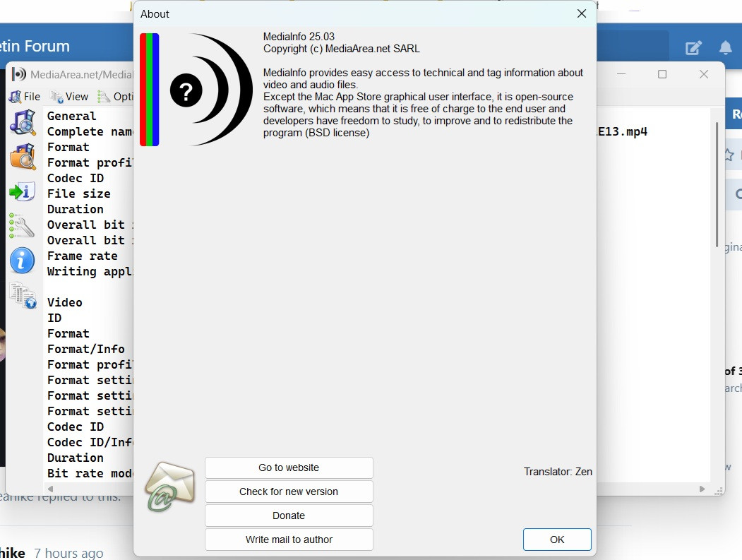Image resolution: width=742 pixels, height=560 pixels.
Task: Click Write mail to author
Action: click(289, 540)
